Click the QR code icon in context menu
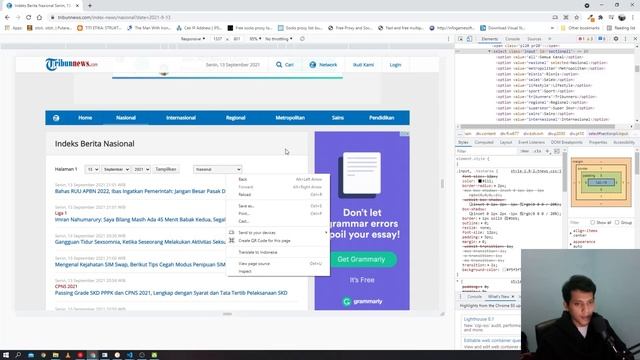This screenshot has height=360, width=640. pos(232,240)
